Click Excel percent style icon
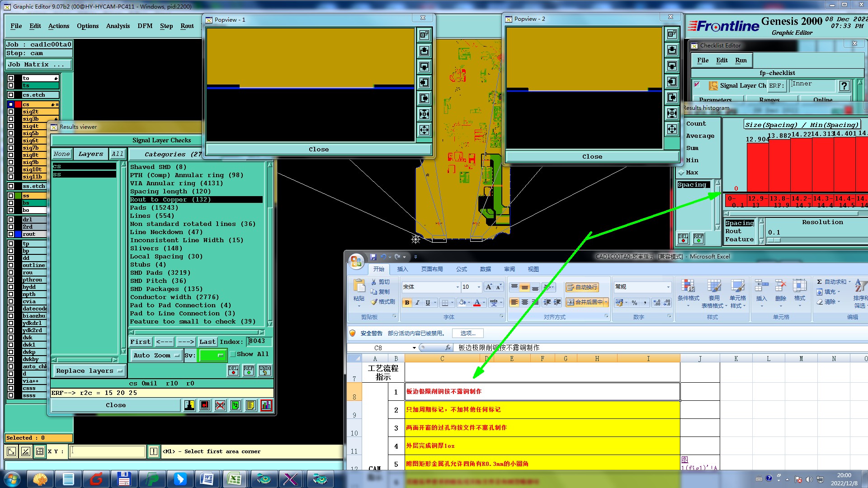Screen dimensions: 868x488 (x=634, y=303)
